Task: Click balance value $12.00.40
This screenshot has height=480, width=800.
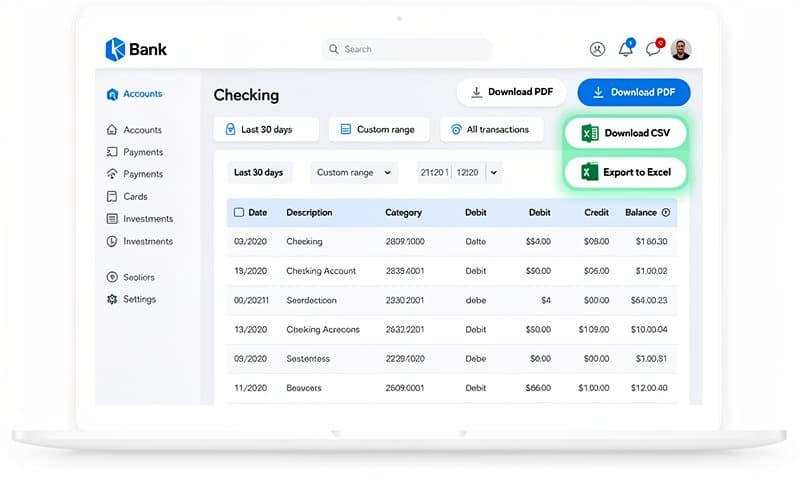Action: click(649, 388)
